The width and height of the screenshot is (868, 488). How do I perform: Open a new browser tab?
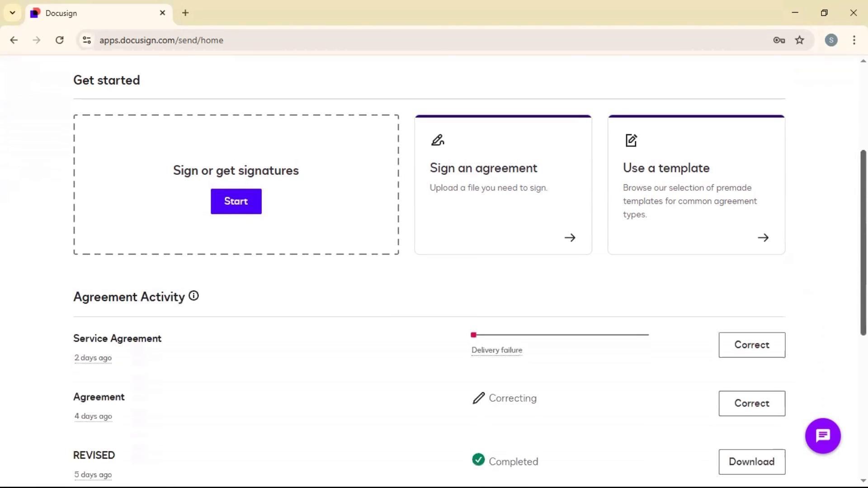point(185,13)
